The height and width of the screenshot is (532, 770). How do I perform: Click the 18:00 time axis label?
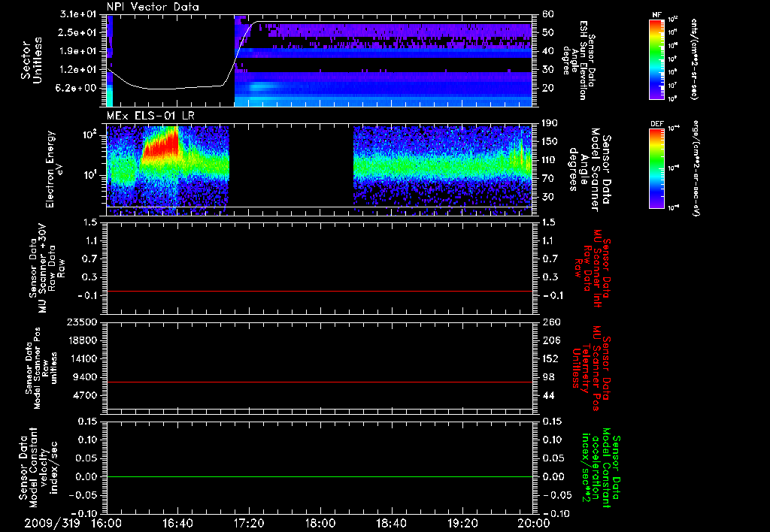coord(320,523)
